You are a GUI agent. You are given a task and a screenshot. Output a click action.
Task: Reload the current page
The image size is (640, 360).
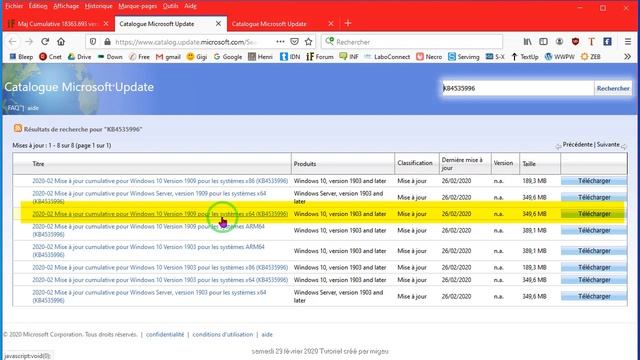[45, 42]
